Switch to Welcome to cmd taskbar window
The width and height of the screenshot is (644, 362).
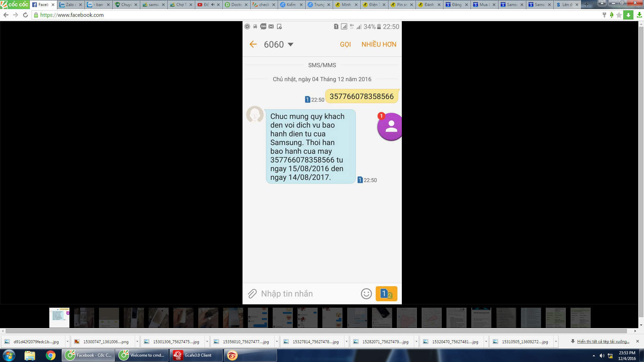pos(142,355)
